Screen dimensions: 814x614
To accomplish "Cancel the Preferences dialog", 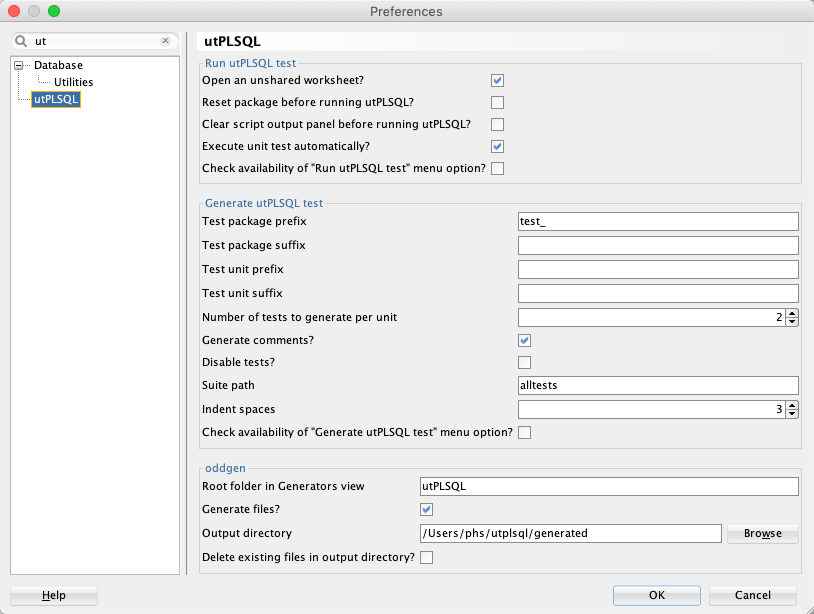I will [753, 595].
